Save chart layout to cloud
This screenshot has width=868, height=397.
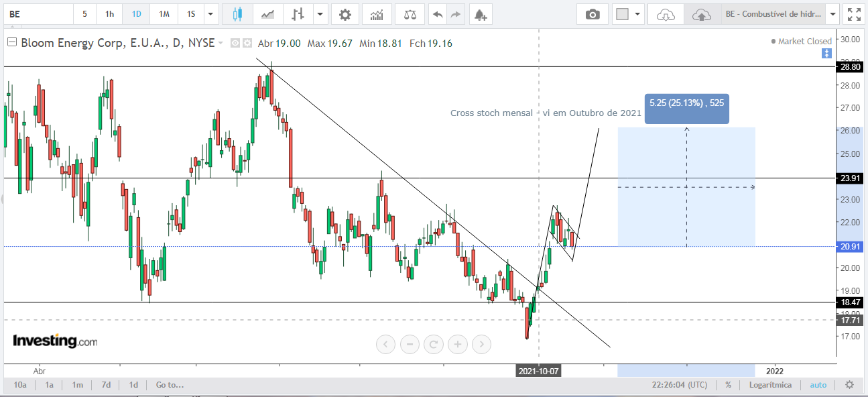point(702,14)
